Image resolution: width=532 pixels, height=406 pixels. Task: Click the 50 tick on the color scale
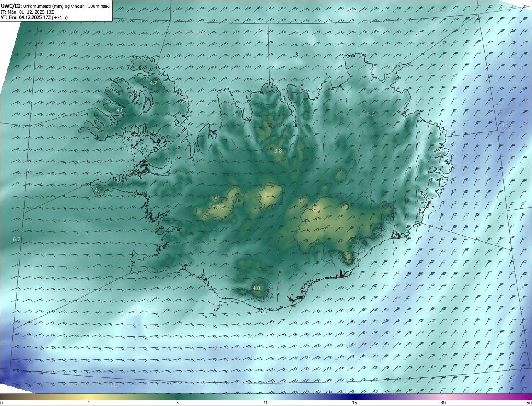point(529,403)
